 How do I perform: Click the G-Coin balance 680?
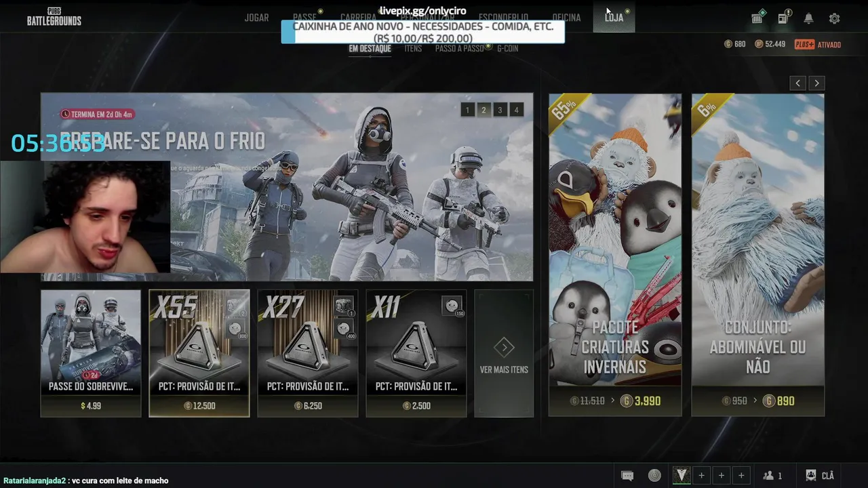pos(735,44)
